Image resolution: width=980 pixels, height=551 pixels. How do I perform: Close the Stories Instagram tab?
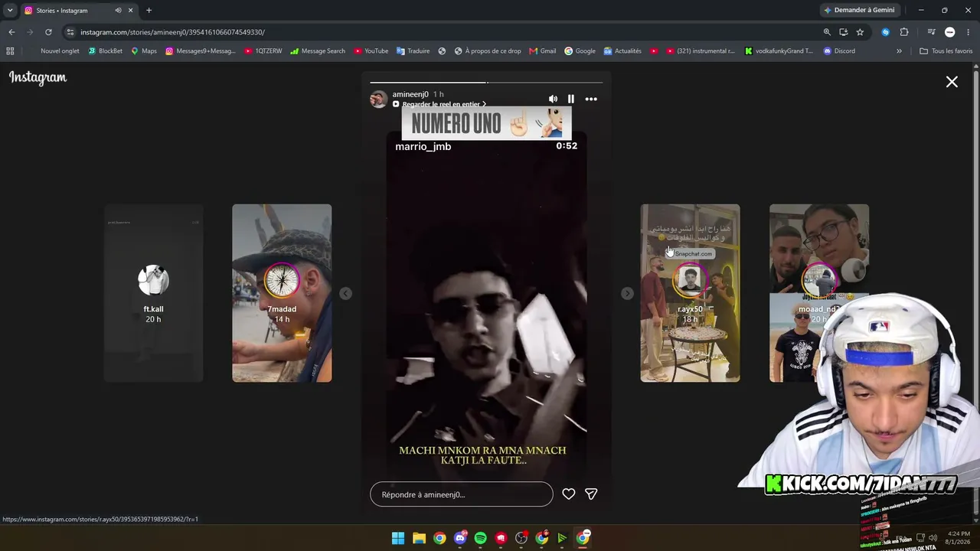tap(130, 10)
